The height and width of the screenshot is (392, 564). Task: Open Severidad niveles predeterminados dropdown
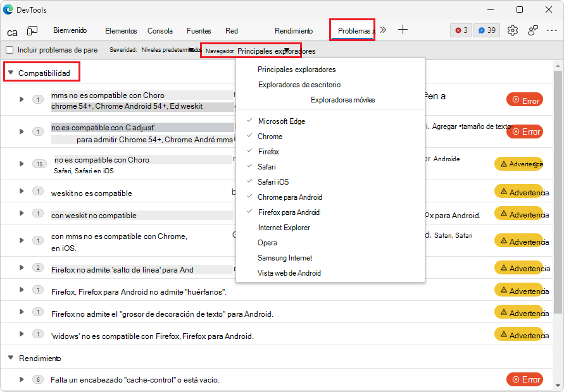point(155,50)
